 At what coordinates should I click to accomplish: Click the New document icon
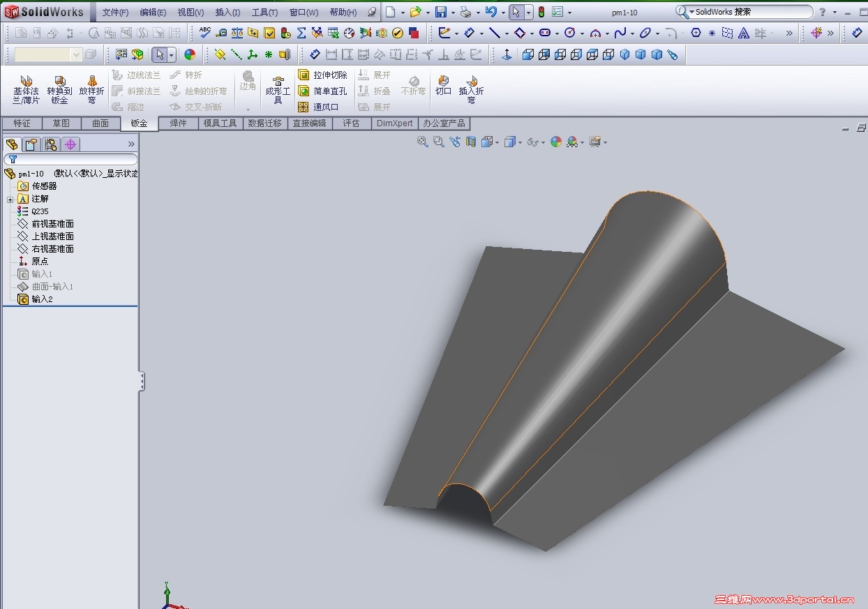391,12
